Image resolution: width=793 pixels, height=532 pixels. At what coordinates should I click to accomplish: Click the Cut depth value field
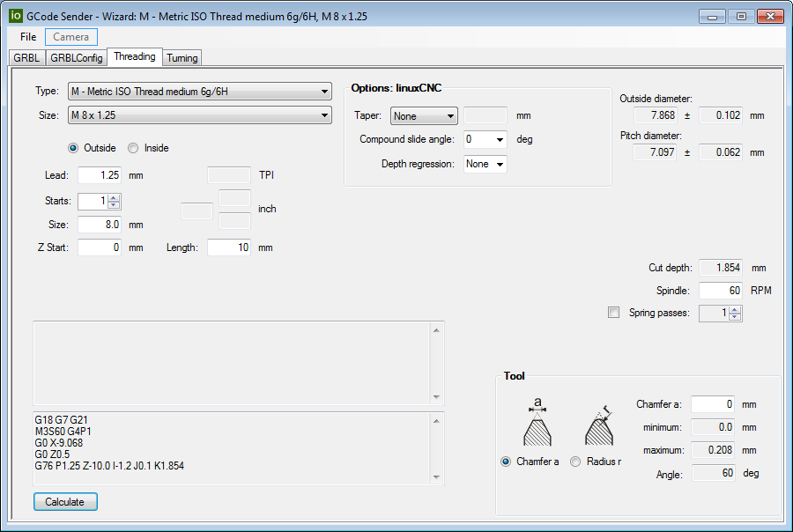tap(721, 268)
